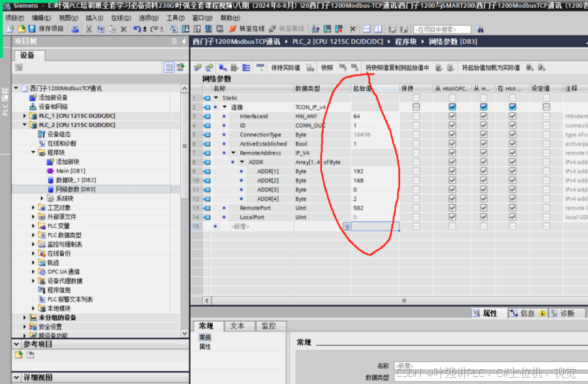The height and width of the screenshot is (384, 588).
Task: Open the 工具(T) menu
Action: (x=175, y=18)
